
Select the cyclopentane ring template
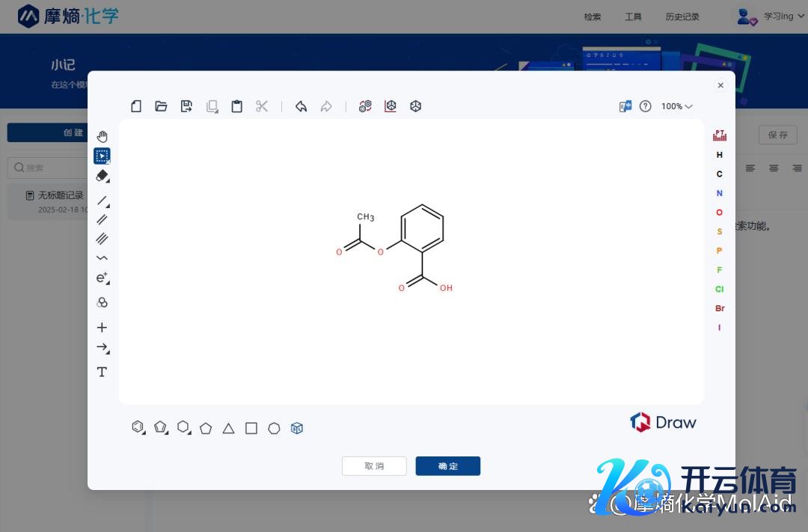click(x=206, y=429)
